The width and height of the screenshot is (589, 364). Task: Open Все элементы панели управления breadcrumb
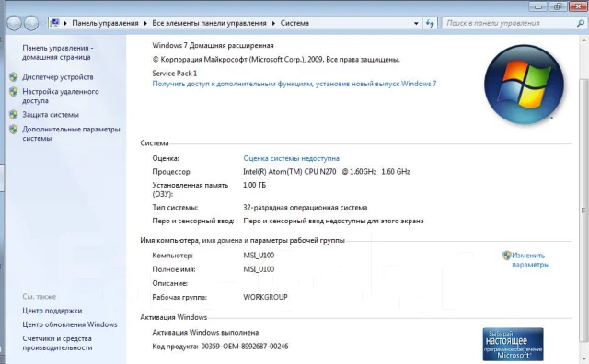click(x=209, y=23)
